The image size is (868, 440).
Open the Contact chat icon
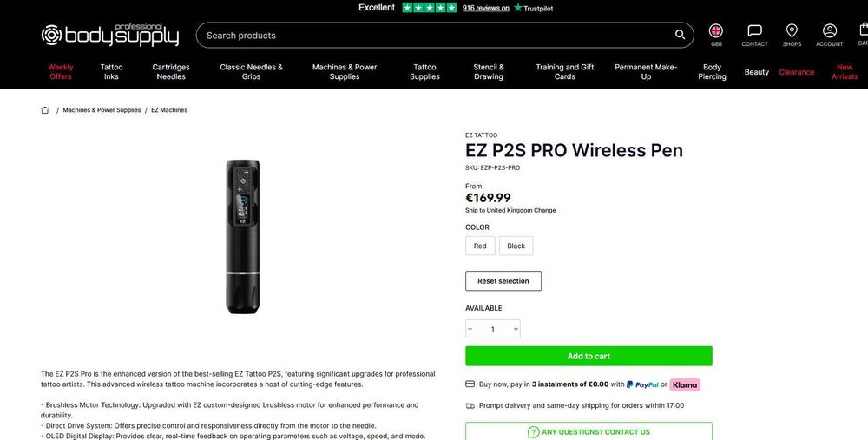[x=754, y=31]
